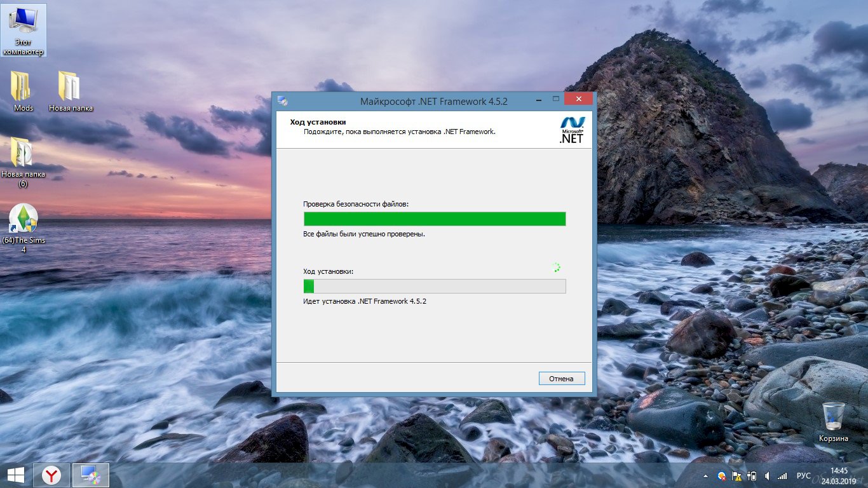The image size is (868, 488).
Task: Open Yandex Browser from taskbar
Action: coord(51,475)
